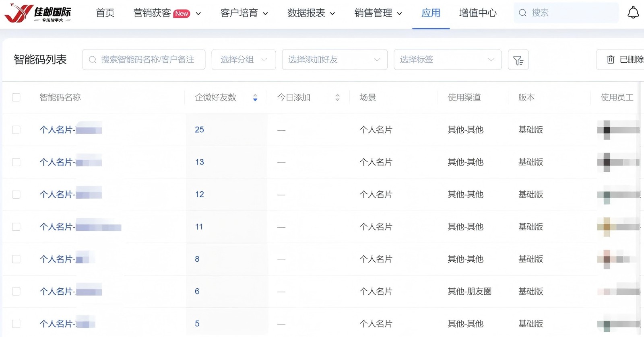Toggle the select-all header checkbox
644x337 pixels.
pyautogui.click(x=16, y=98)
